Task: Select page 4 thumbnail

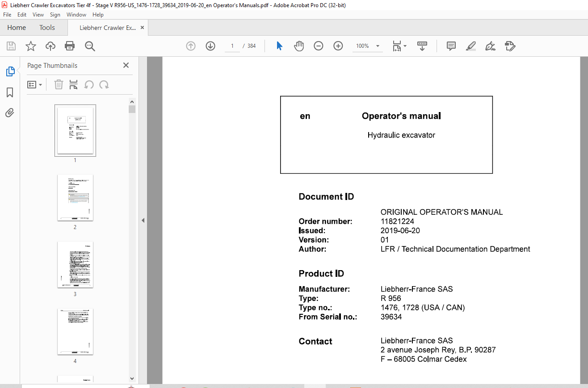Action: point(75,331)
